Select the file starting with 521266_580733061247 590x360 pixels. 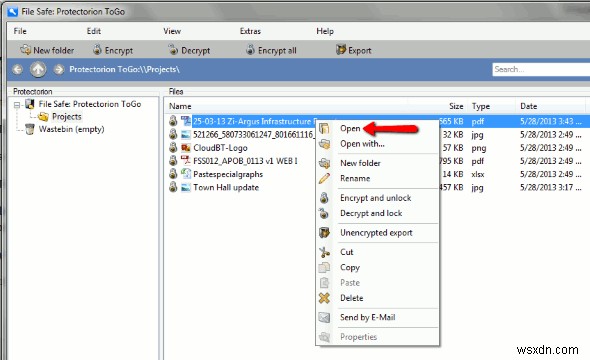point(253,135)
